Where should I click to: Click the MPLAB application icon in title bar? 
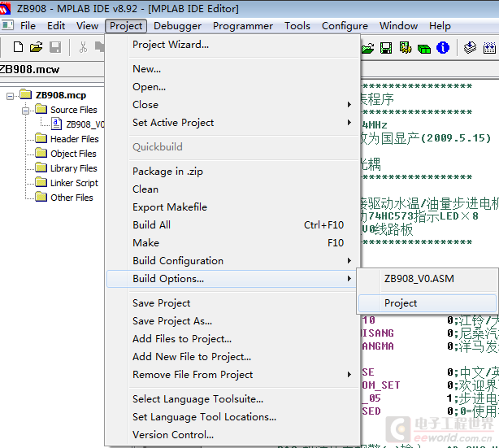(x=4, y=8)
